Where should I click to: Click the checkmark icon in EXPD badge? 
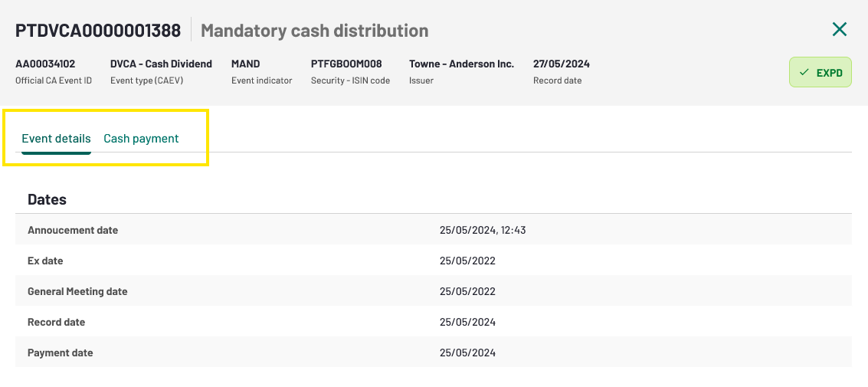[804, 73]
